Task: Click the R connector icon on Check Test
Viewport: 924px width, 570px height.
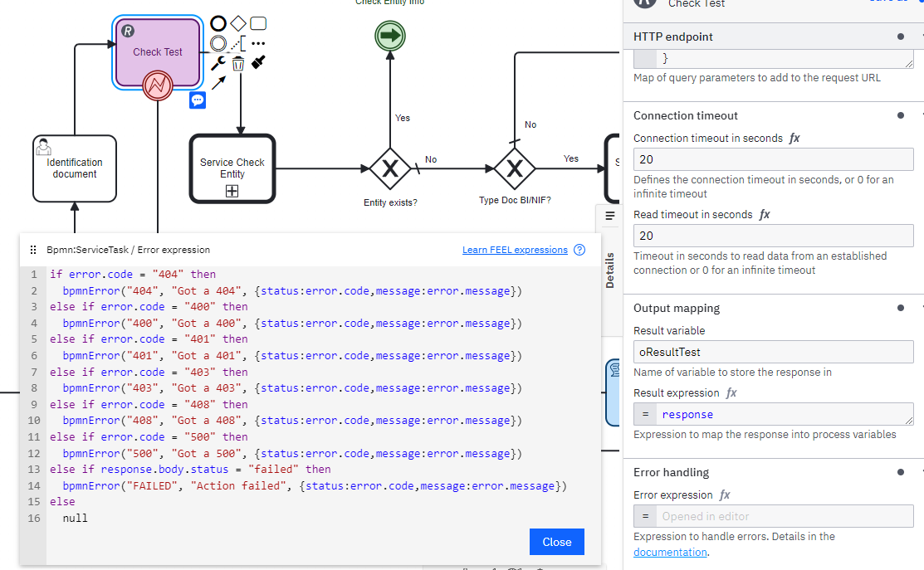Action: pyautogui.click(x=128, y=32)
